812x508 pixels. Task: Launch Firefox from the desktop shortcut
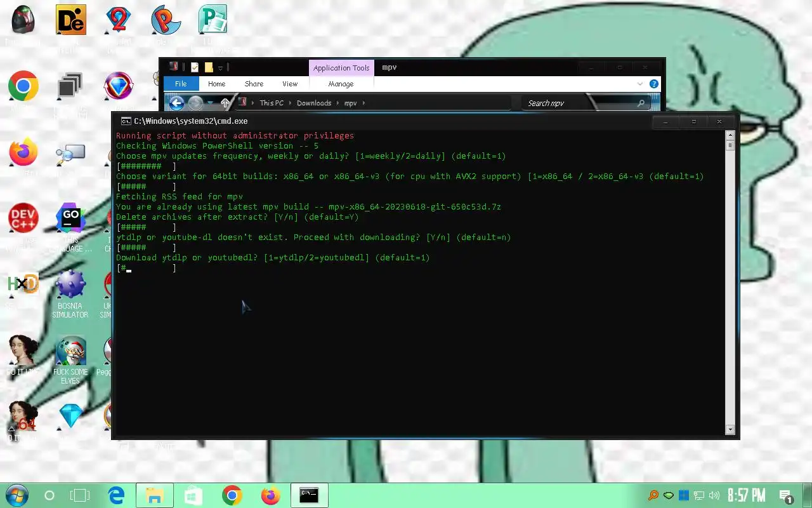click(x=23, y=152)
